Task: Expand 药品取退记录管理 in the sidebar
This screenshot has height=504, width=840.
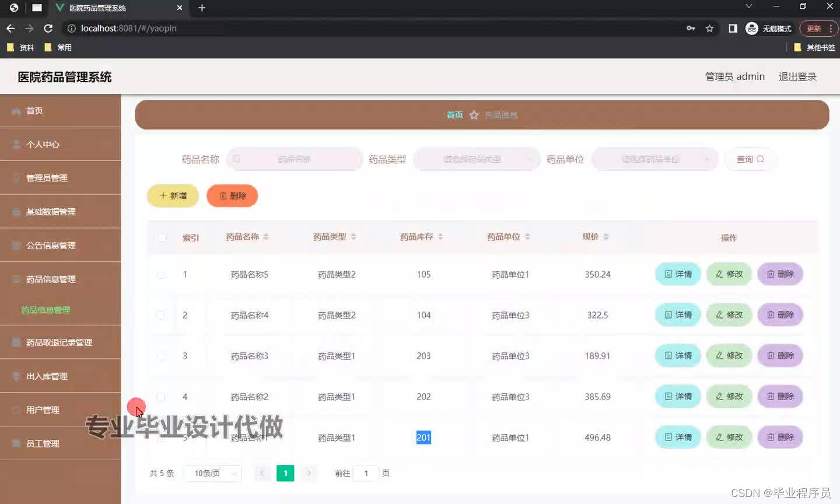Action: point(61,342)
